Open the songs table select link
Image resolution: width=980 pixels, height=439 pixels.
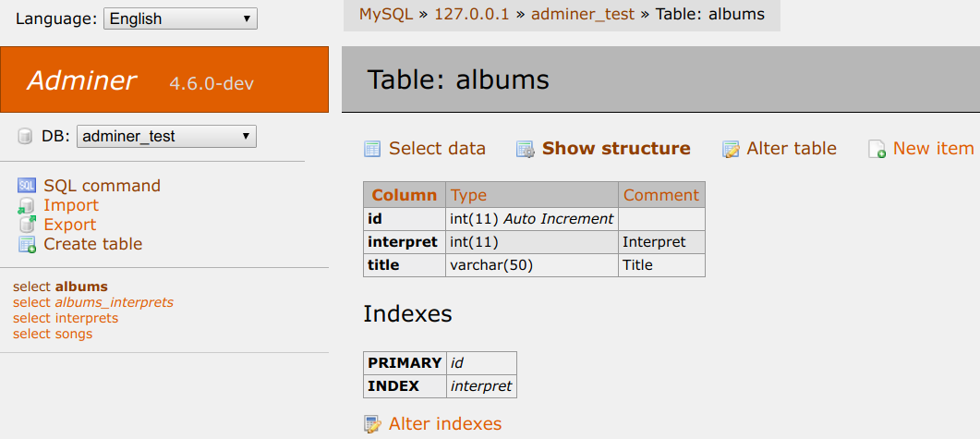(53, 334)
